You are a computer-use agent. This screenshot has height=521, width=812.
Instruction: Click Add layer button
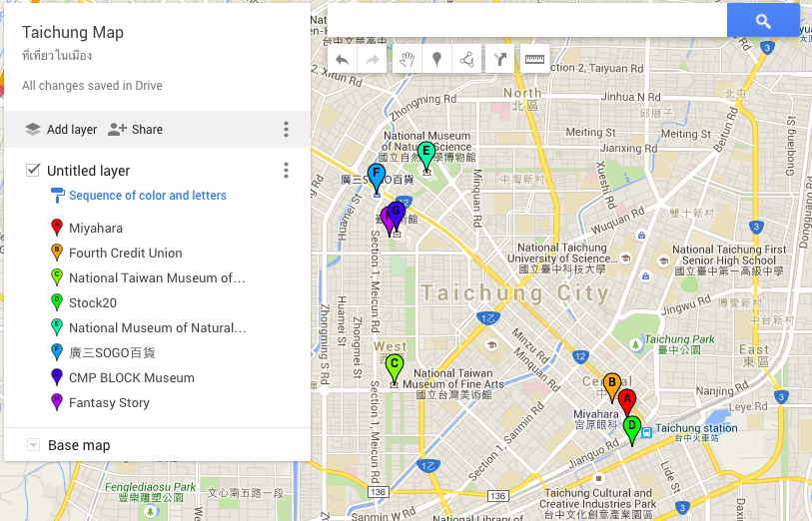[x=61, y=130]
